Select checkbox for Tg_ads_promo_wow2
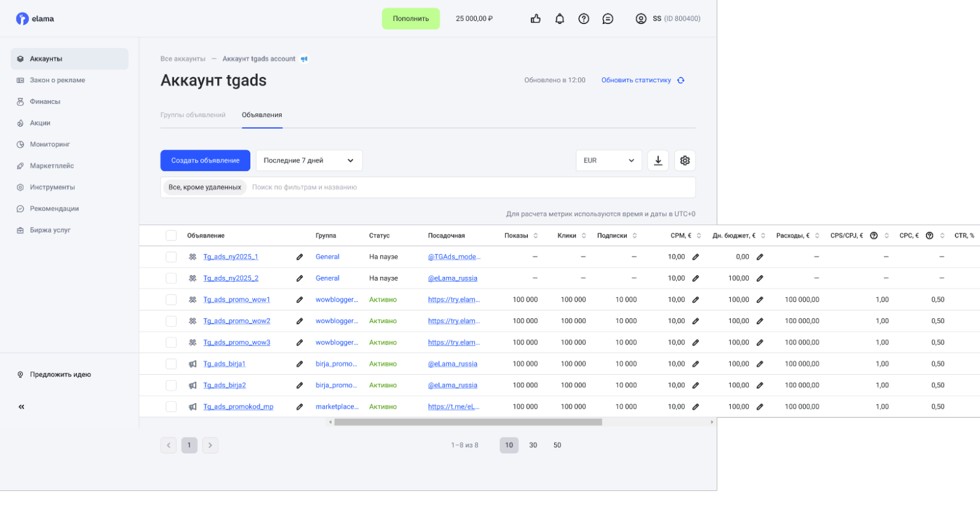 click(171, 321)
